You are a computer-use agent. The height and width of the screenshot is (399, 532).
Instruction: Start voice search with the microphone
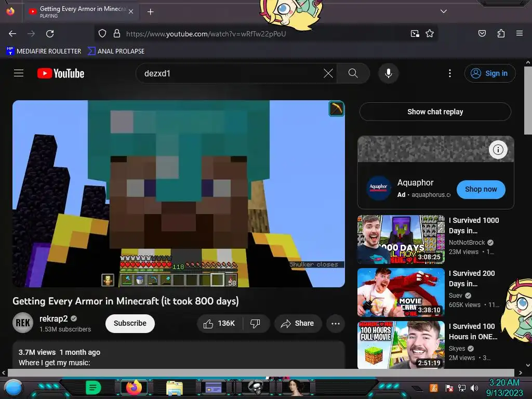(x=389, y=73)
